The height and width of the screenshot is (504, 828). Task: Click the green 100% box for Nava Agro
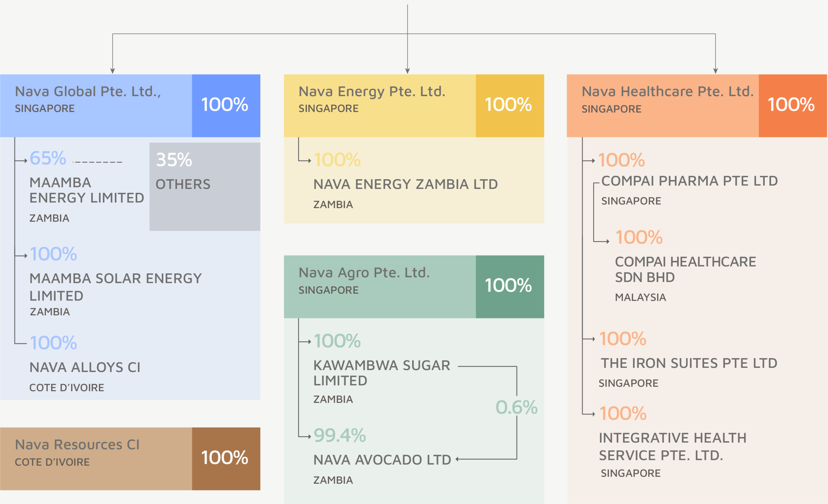[x=509, y=286]
